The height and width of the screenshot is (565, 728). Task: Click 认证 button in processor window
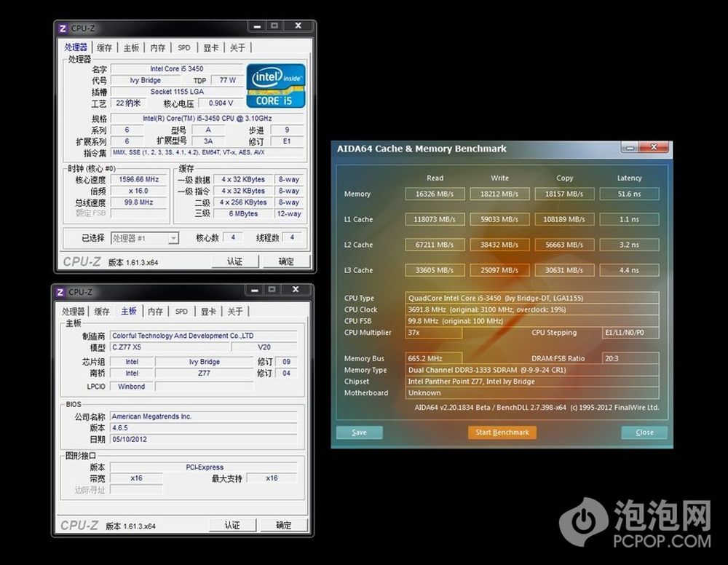[x=234, y=261]
